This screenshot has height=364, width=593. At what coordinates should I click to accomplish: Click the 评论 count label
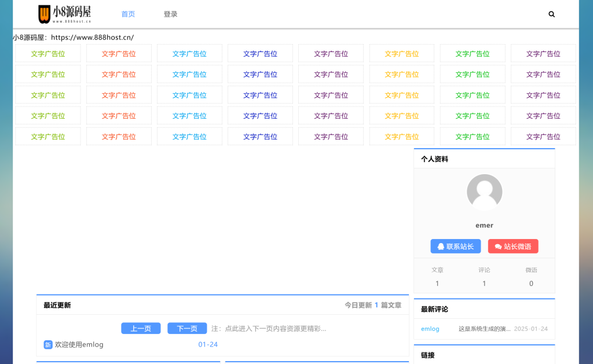pyautogui.click(x=484, y=270)
